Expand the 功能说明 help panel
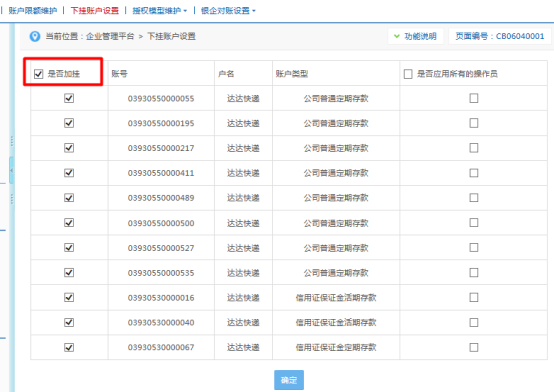The image size is (554, 392). (x=416, y=36)
